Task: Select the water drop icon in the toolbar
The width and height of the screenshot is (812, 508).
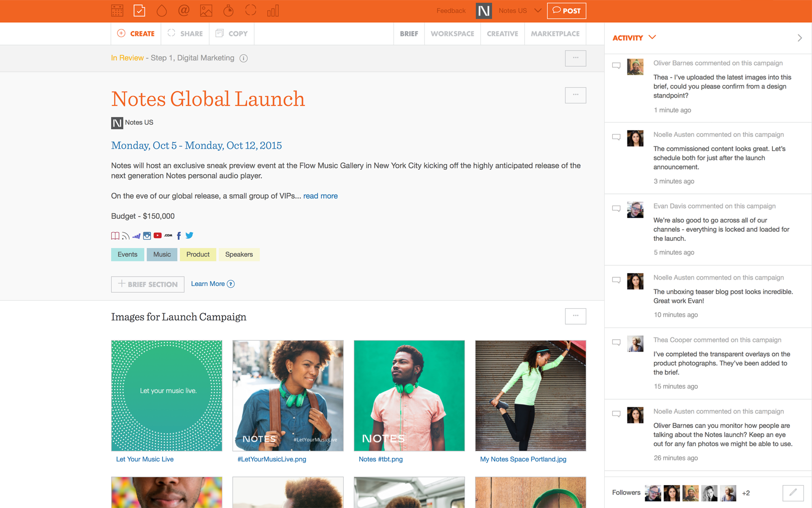Action: (161, 10)
